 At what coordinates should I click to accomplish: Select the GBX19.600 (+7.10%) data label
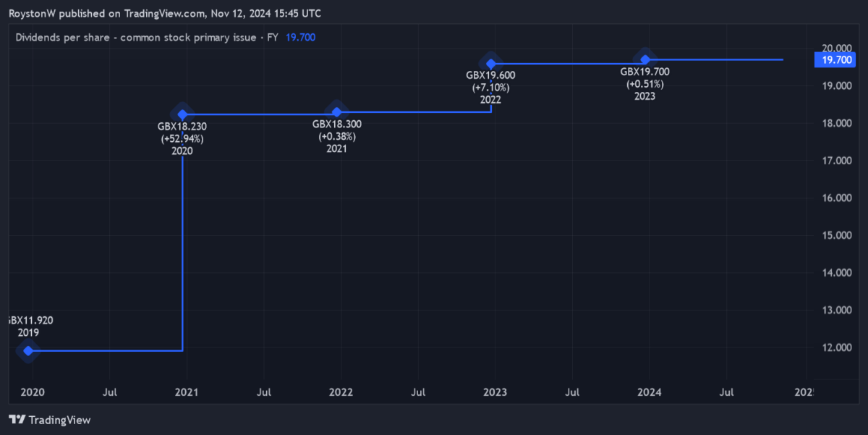pyautogui.click(x=491, y=81)
